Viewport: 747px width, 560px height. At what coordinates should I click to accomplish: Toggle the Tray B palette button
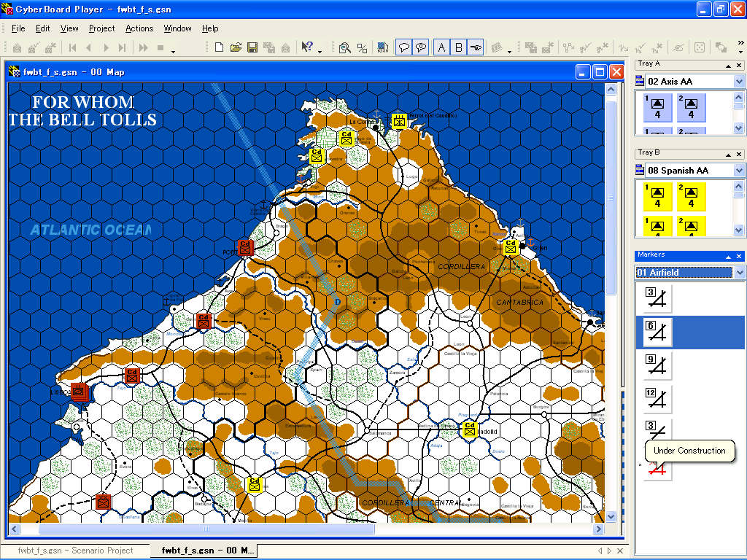(459, 48)
